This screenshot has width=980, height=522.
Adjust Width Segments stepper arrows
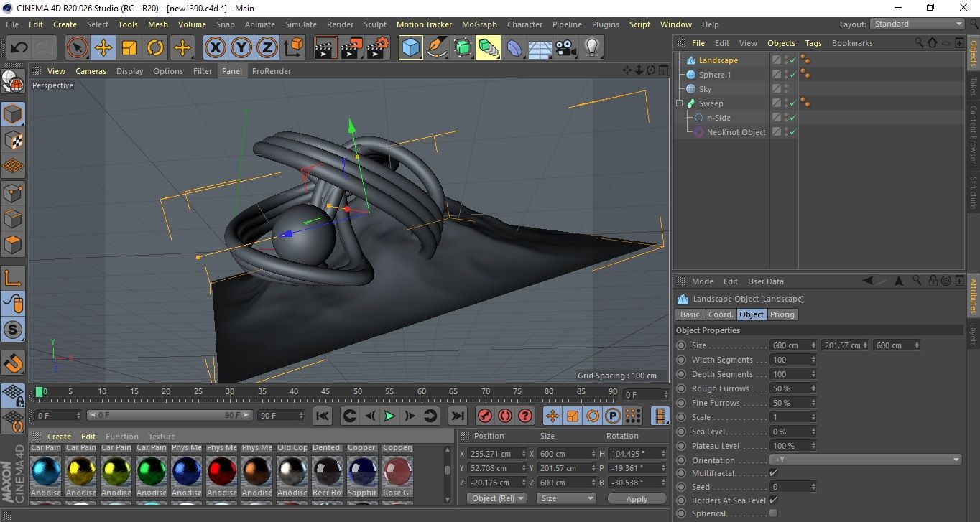point(813,360)
